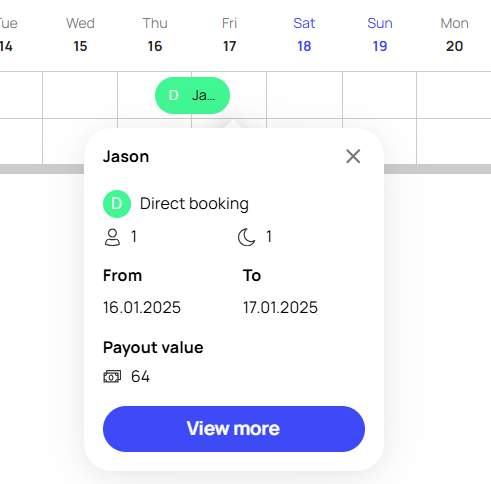This screenshot has width=491, height=484.
Task: Click the From date 16.01.2025
Action: pyautogui.click(x=142, y=307)
